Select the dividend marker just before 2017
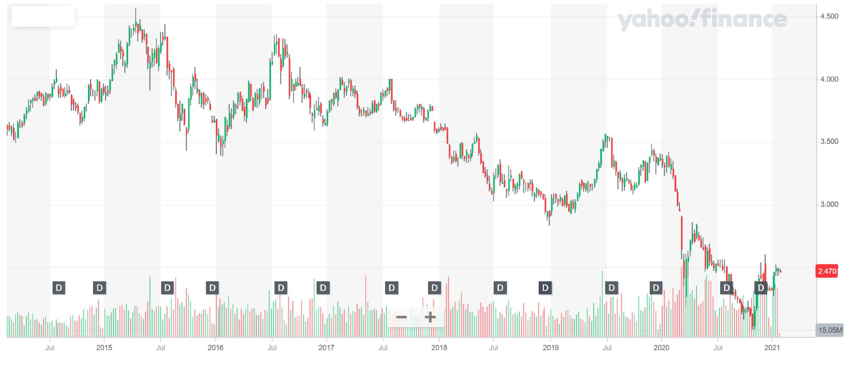The image size is (868, 366). pos(323,288)
